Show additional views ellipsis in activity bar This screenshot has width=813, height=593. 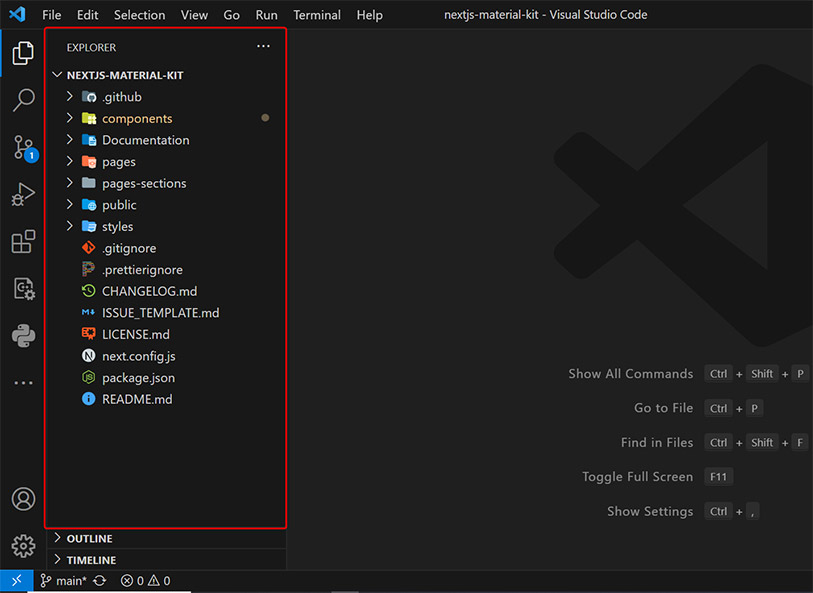(23, 383)
